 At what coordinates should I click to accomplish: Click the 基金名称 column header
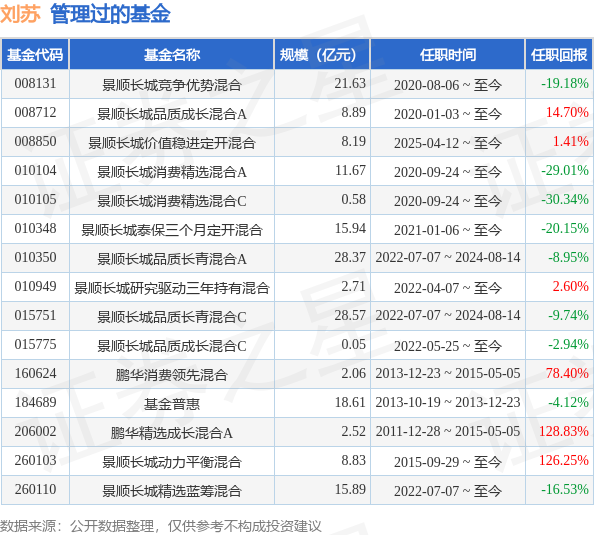pos(172,55)
